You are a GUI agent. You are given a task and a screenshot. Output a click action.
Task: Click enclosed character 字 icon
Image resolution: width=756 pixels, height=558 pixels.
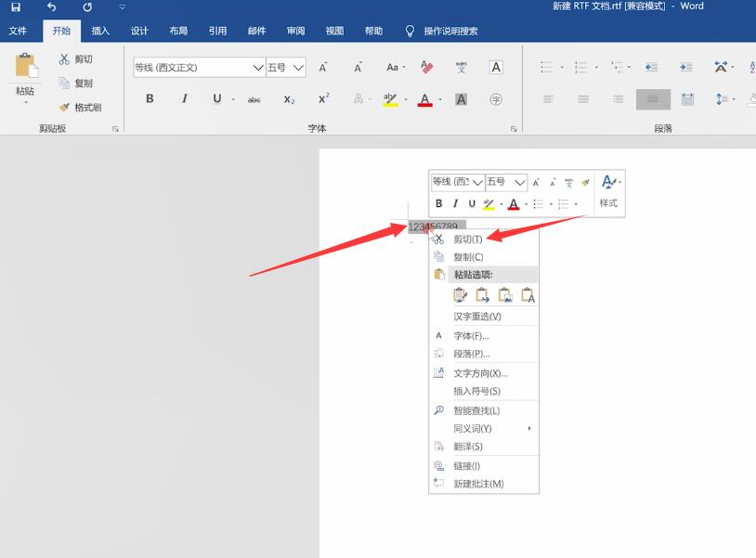click(x=496, y=99)
